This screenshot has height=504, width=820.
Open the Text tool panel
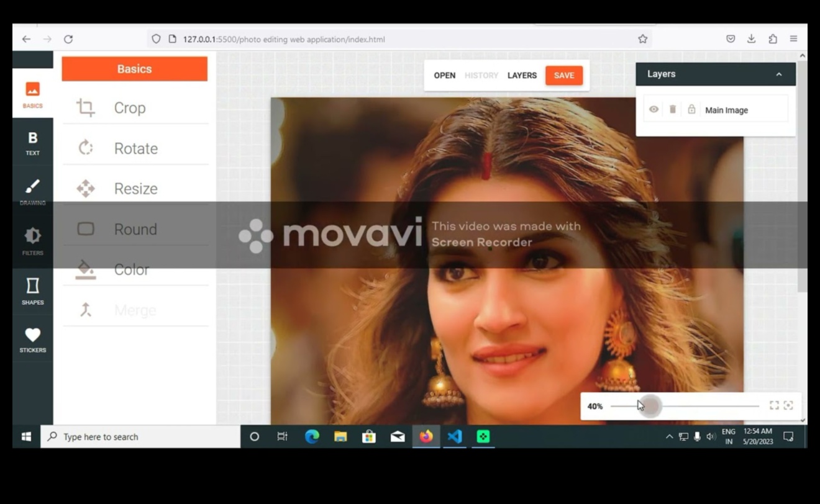click(32, 143)
